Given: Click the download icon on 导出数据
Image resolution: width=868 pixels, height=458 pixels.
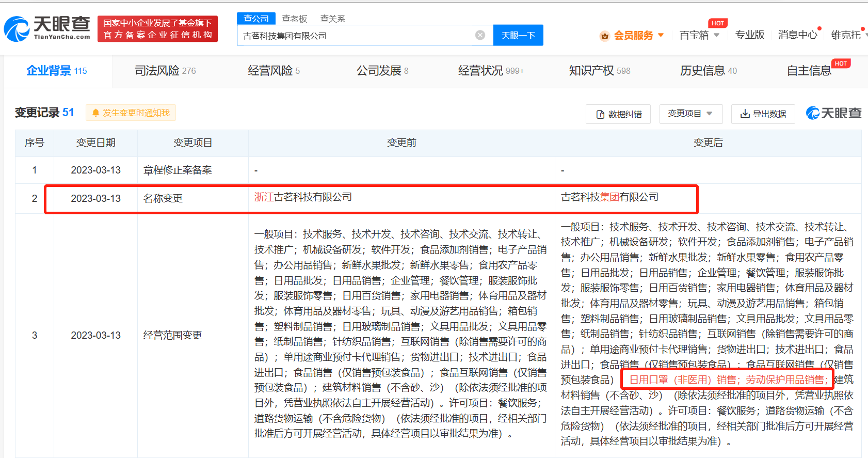Looking at the screenshot, I should [745, 114].
